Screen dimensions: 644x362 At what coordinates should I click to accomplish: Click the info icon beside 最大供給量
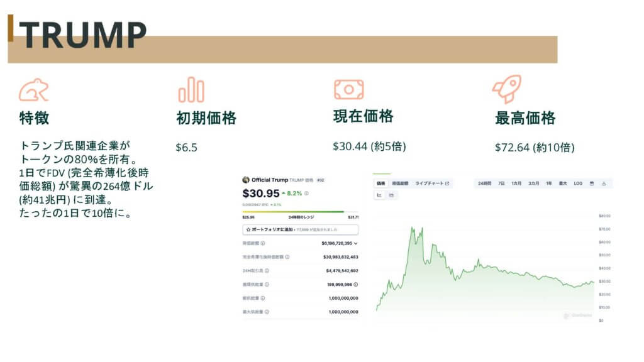(x=267, y=312)
